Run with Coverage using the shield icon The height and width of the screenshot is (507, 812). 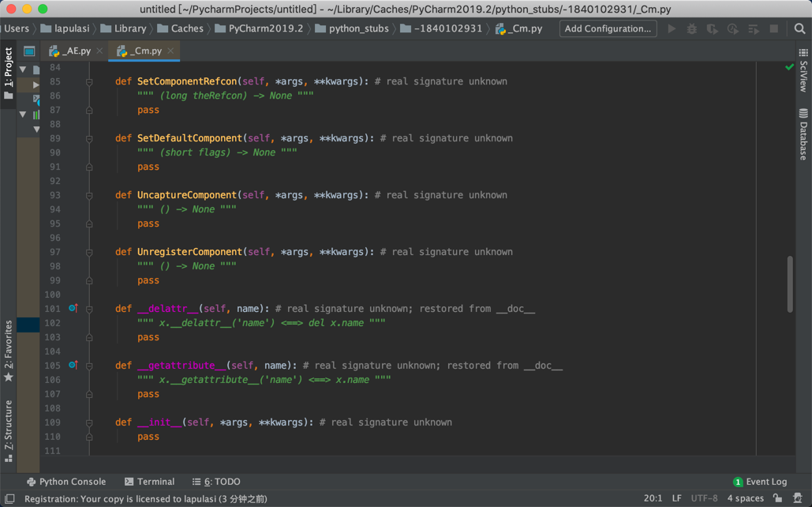click(713, 29)
